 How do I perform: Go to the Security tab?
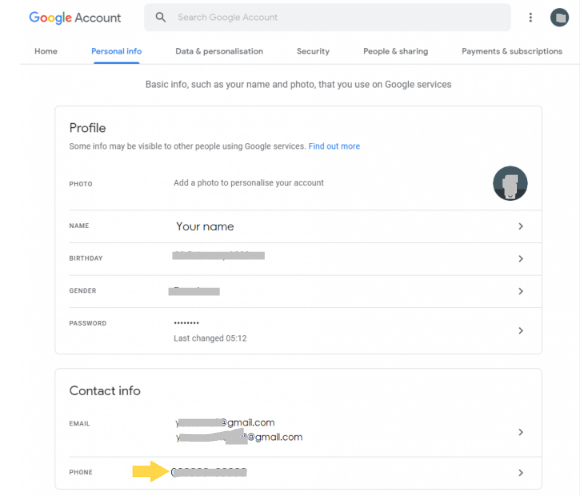313,51
